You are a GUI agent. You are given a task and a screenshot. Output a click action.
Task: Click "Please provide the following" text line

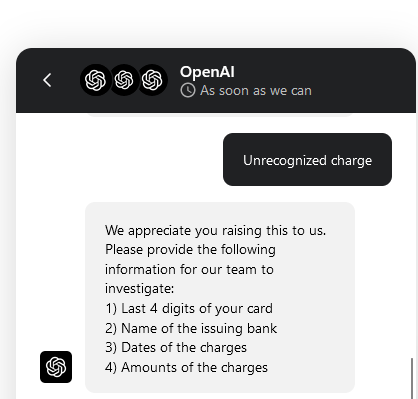click(x=190, y=250)
